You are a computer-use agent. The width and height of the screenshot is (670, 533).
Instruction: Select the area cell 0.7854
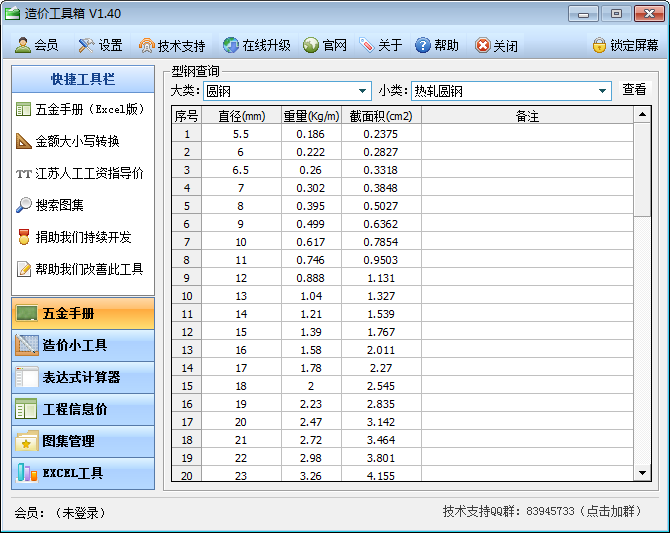381,242
